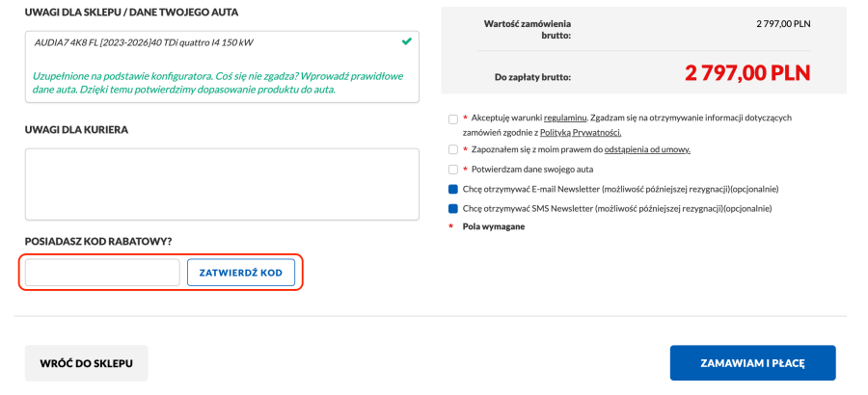
Task: Go back via WRÓĆ DO SKLEPU button
Action: point(87,363)
